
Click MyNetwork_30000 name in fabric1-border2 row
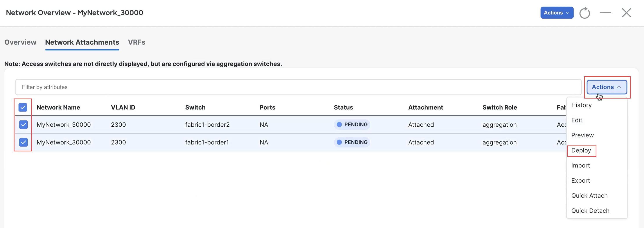pyautogui.click(x=63, y=125)
